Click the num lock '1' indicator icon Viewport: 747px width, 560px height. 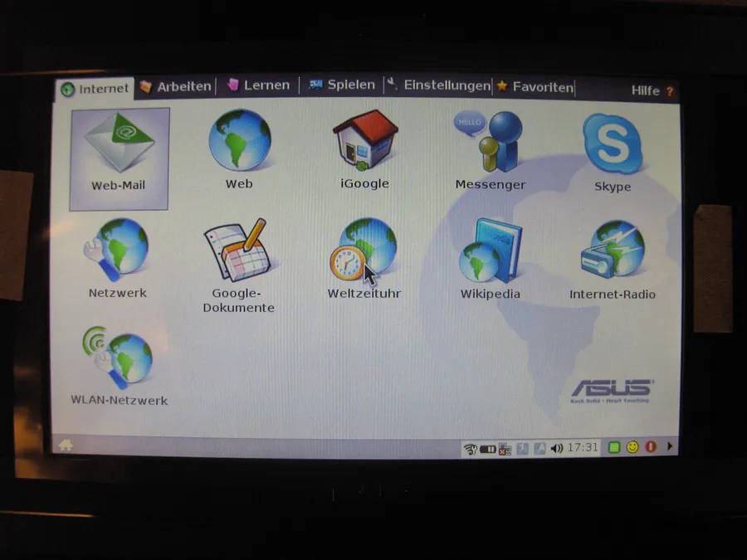[523, 449]
